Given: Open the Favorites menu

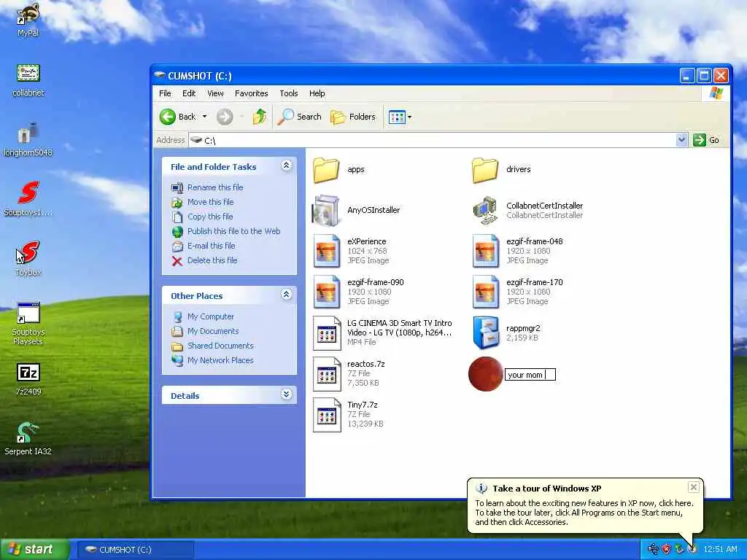Looking at the screenshot, I should (x=251, y=93).
